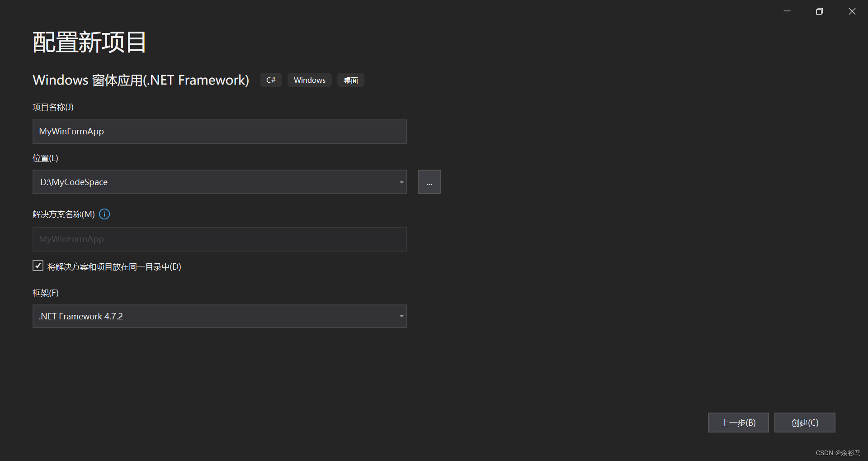Image resolution: width=868 pixels, height=461 pixels.
Task: Click the 上一步(B) button
Action: click(x=738, y=423)
